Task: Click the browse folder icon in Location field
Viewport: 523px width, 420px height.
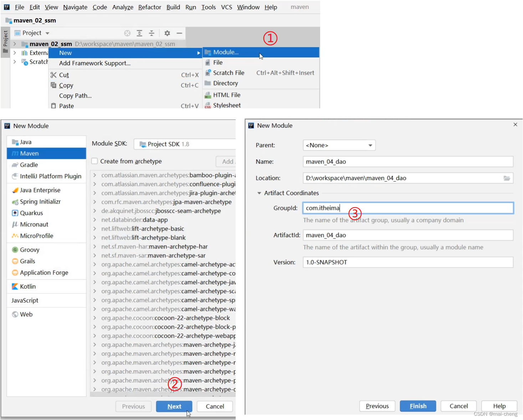Action: pyautogui.click(x=507, y=178)
